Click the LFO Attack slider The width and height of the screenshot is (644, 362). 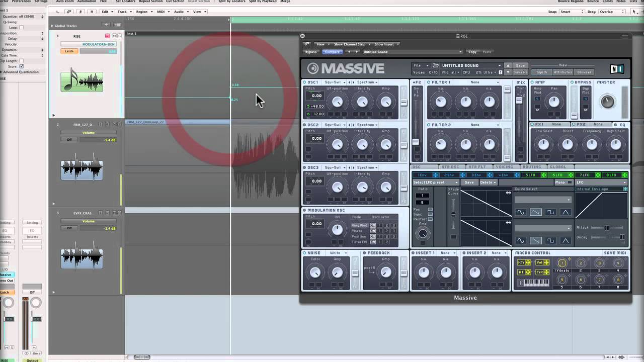[x=607, y=228]
